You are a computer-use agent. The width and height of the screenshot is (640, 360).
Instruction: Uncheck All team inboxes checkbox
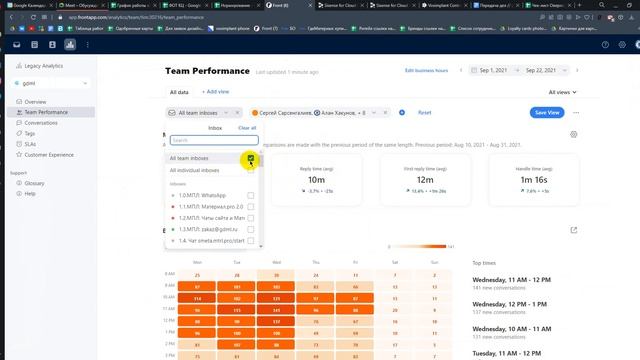pos(251,158)
